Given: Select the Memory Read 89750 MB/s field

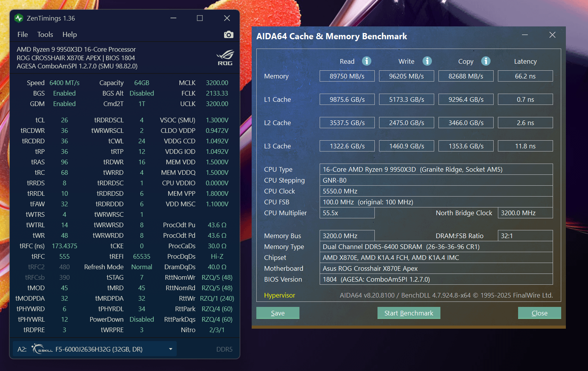Looking at the screenshot, I should [x=347, y=76].
